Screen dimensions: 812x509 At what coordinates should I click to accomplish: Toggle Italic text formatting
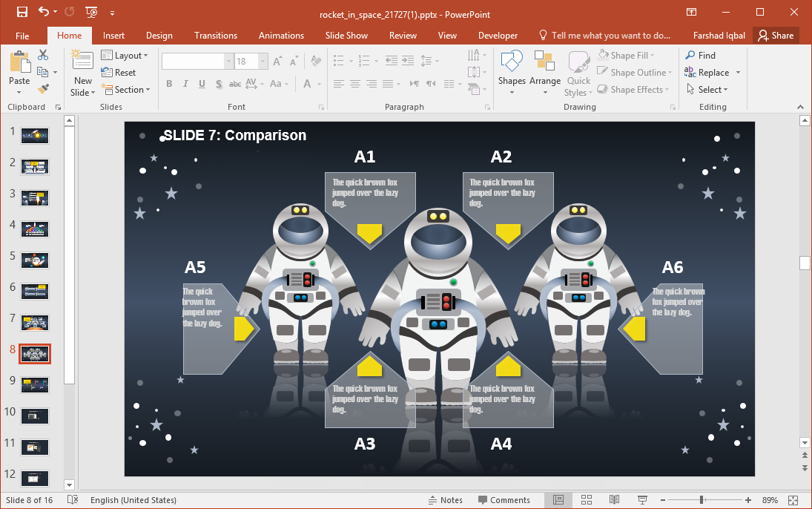point(185,84)
